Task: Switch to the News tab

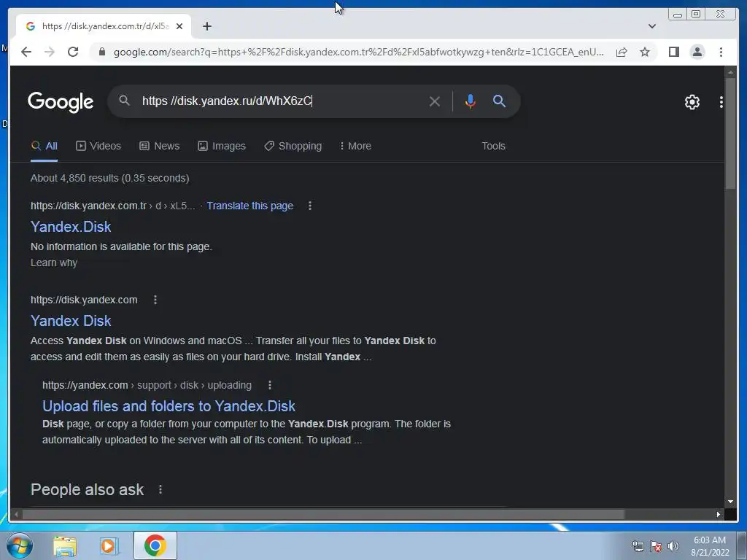Action: (x=160, y=146)
